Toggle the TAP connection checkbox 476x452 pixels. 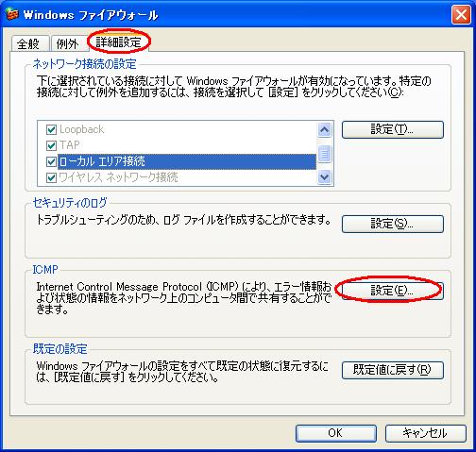click(x=51, y=145)
